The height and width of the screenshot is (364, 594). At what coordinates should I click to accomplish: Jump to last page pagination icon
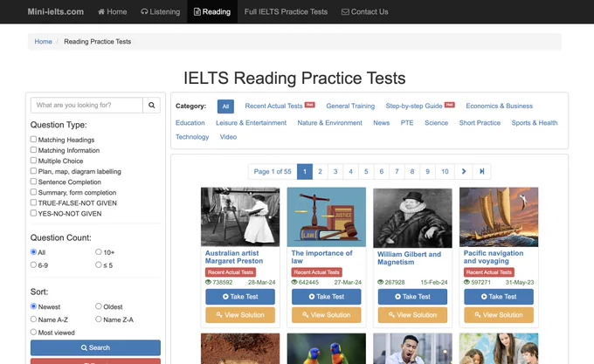click(482, 171)
